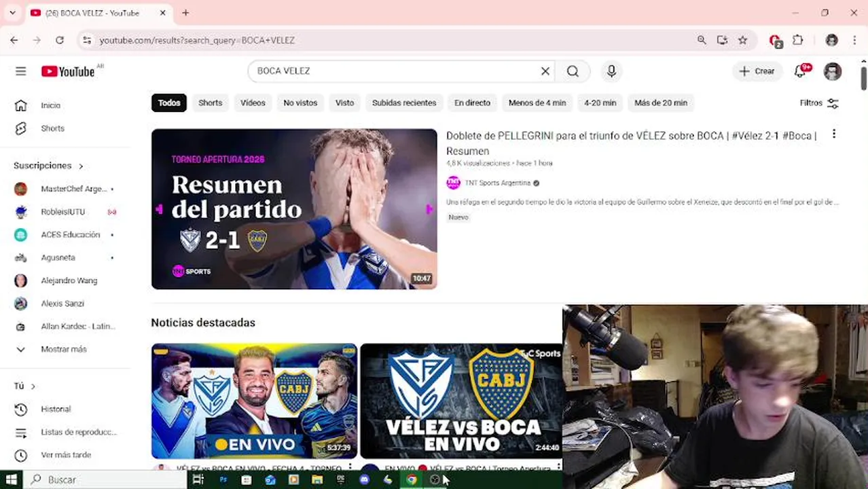Open the Chrome profile avatar

[832, 40]
